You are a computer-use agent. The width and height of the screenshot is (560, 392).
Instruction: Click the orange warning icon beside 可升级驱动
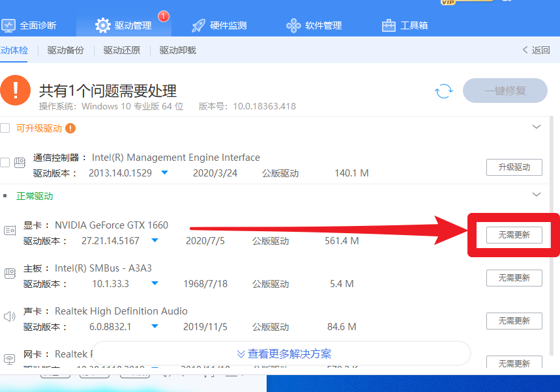tap(70, 128)
